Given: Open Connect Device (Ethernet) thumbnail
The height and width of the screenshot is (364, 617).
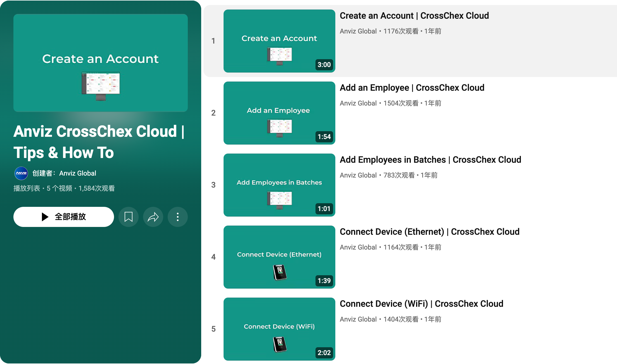Looking at the screenshot, I should pos(279,257).
